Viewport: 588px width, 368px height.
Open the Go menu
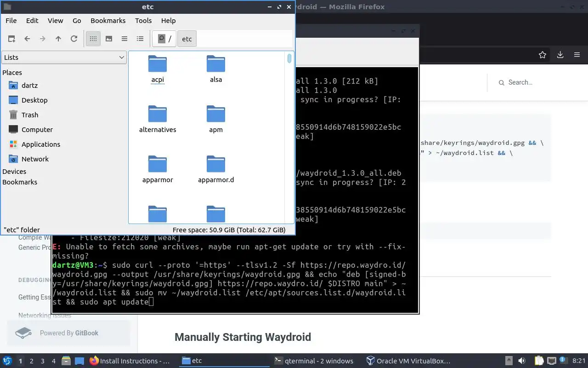pos(77,21)
